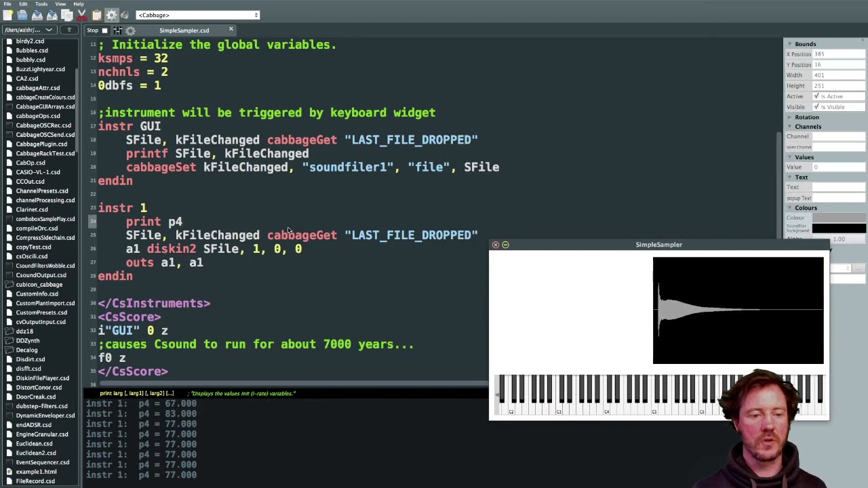Close the SimpleSampler plugin window
This screenshot has width=868, height=488.
tap(496, 245)
